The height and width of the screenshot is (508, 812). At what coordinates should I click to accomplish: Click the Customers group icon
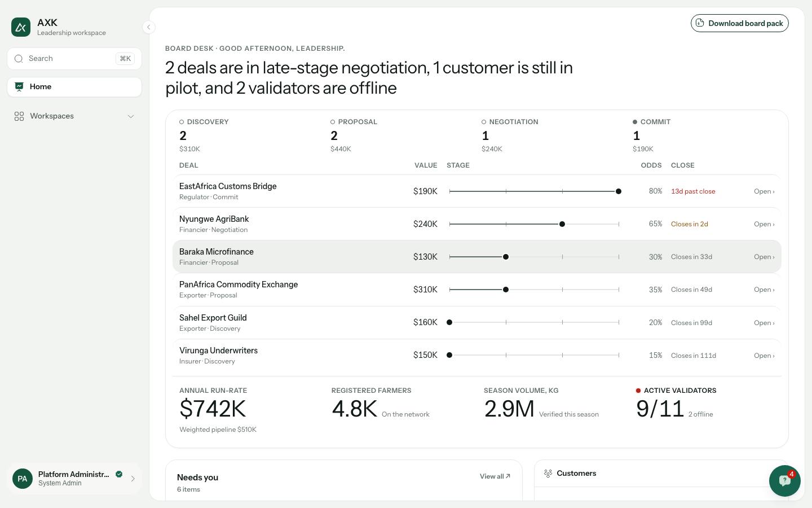548,474
